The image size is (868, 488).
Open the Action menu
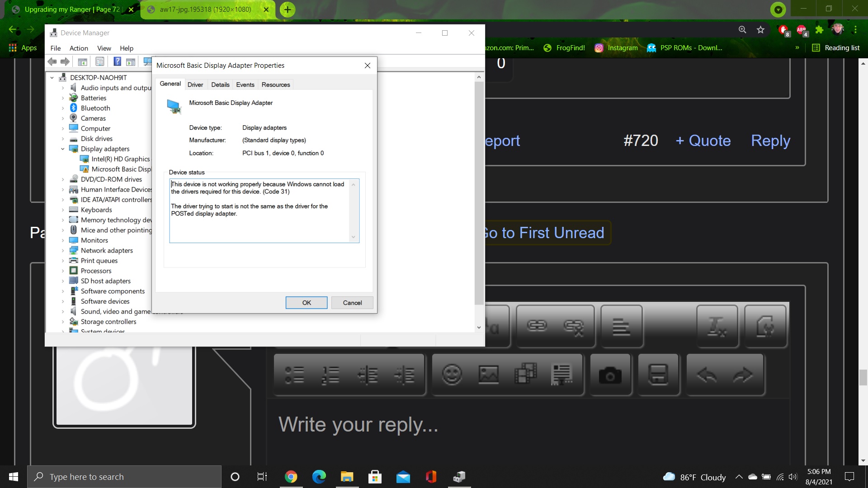tap(79, 48)
